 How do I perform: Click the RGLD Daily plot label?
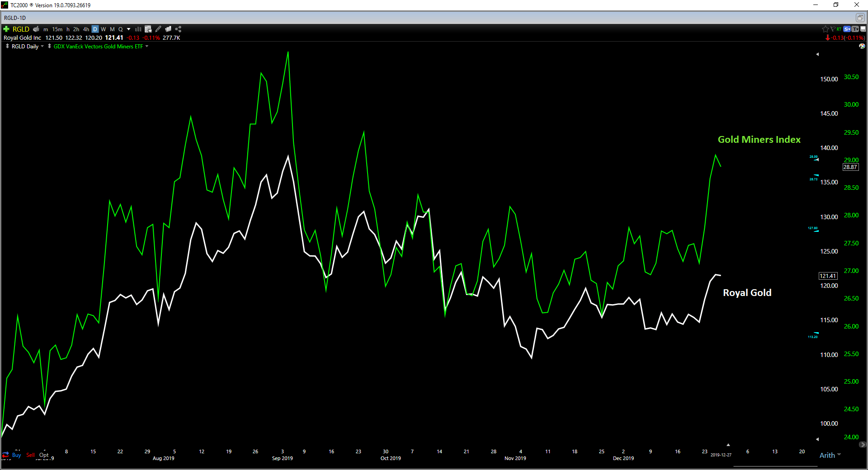25,47
